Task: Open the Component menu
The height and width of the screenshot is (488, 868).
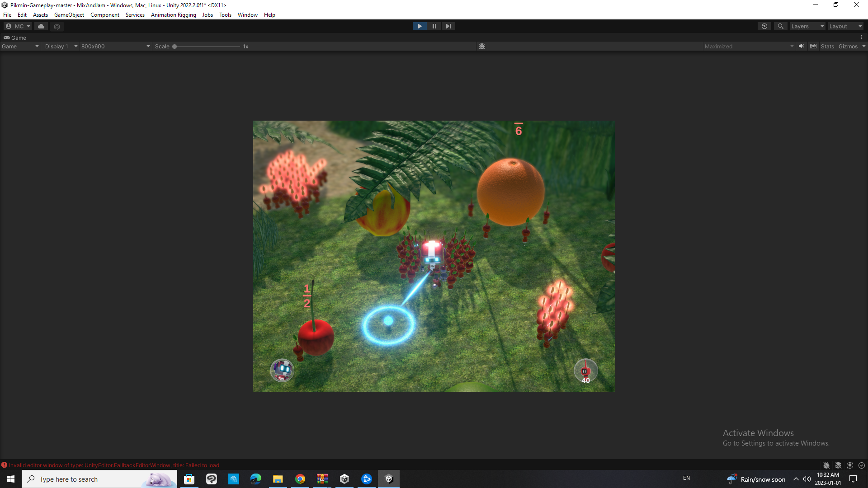Action: tap(105, 15)
